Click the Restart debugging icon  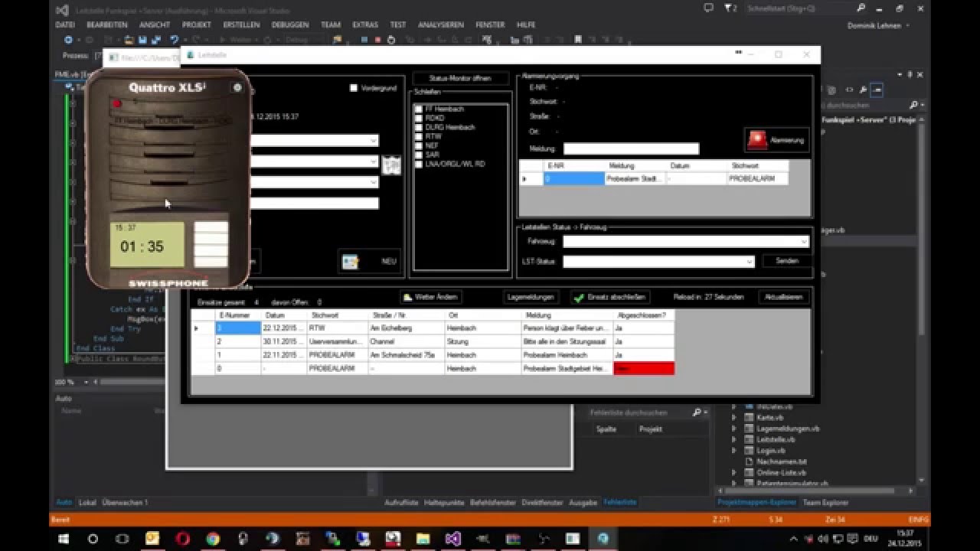[391, 40]
